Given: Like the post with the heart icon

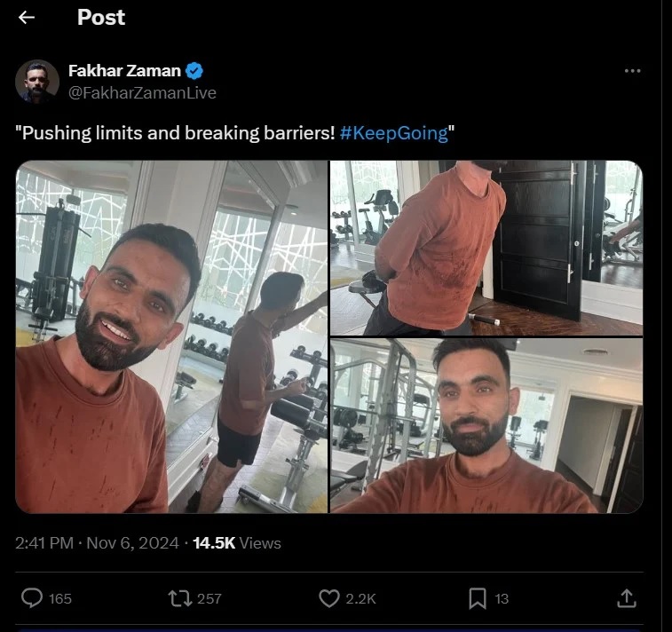Looking at the screenshot, I should [329, 598].
